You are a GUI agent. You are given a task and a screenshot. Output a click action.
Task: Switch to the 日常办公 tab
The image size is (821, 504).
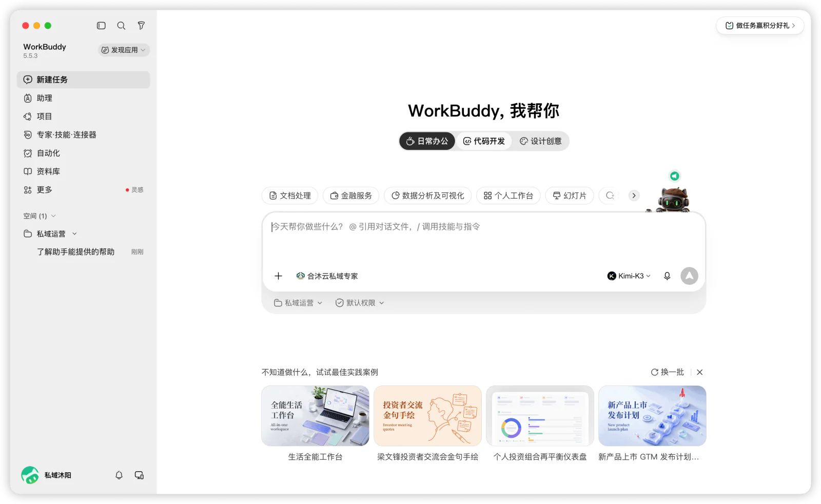point(427,141)
